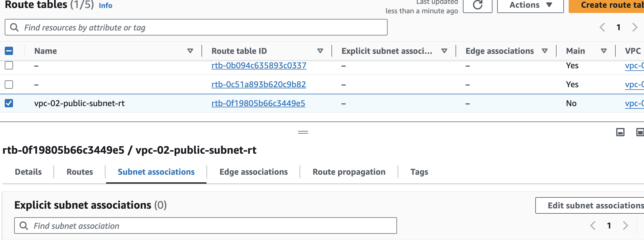Screen dimensions: 644x240
Task: Go to previous page of route tables
Action: (602, 27)
